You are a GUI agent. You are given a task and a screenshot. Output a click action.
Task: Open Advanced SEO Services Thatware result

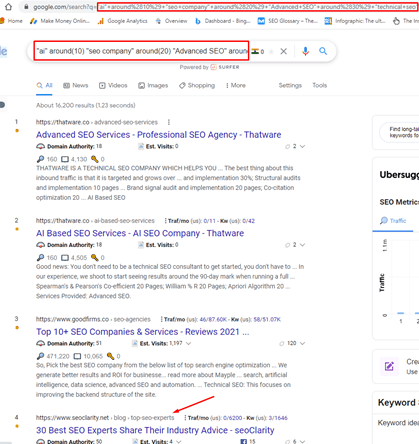tap(158, 135)
